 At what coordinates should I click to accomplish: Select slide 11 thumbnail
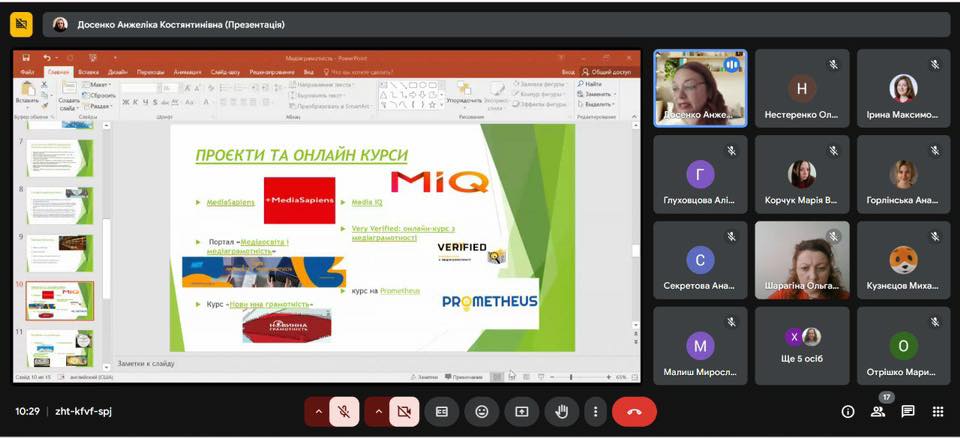click(59, 348)
